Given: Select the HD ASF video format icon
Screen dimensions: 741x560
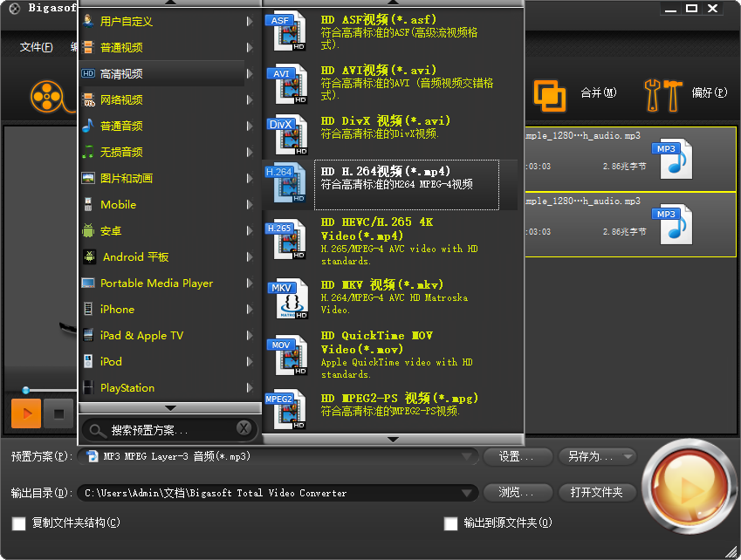Looking at the screenshot, I should tap(287, 31).
